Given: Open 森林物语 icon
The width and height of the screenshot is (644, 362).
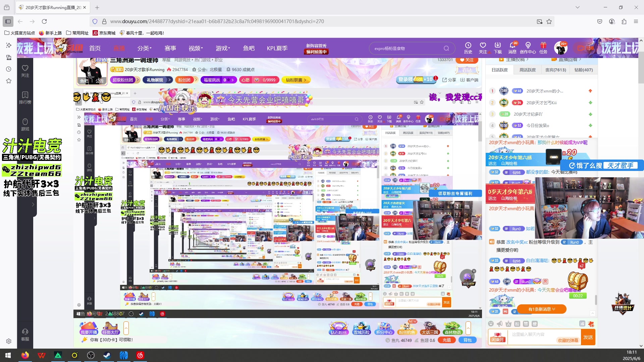Looking at the screenshot, I should coord(452,328).
